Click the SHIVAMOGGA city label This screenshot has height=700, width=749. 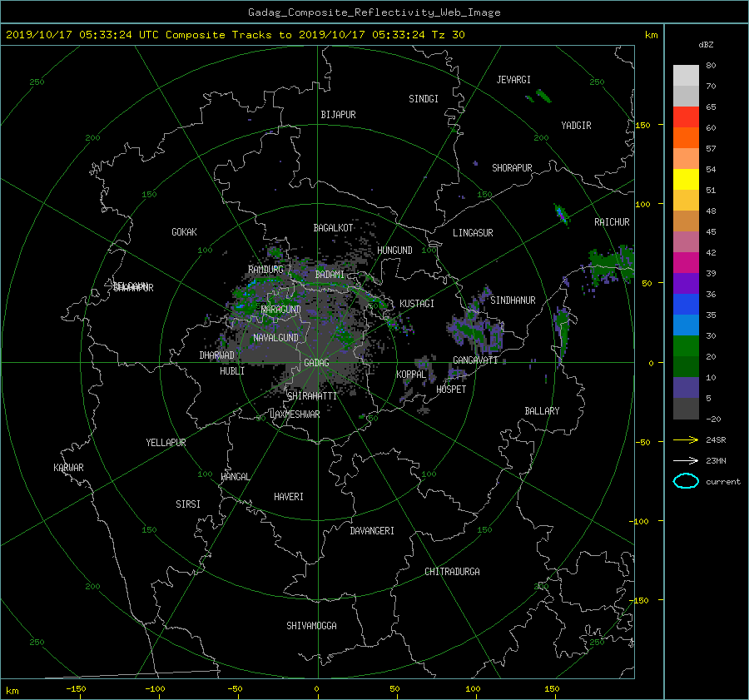(x=311, y=626)
